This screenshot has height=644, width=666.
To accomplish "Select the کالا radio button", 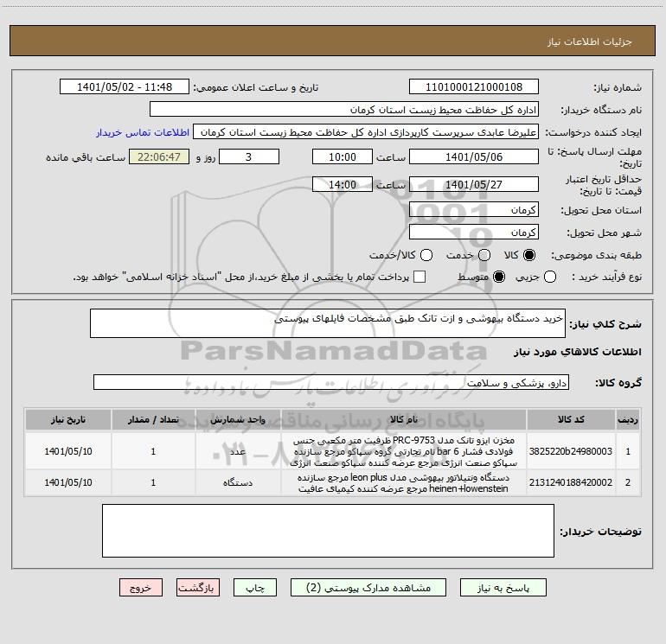I will pos(529,255).
